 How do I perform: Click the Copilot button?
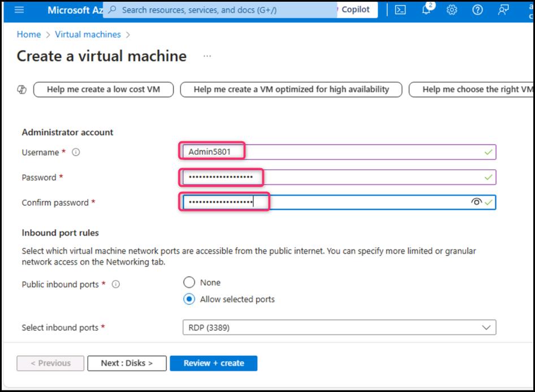[355, 10]
